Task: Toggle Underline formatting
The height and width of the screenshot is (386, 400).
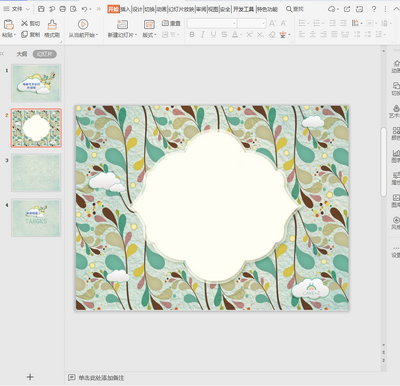Action: 213,34
